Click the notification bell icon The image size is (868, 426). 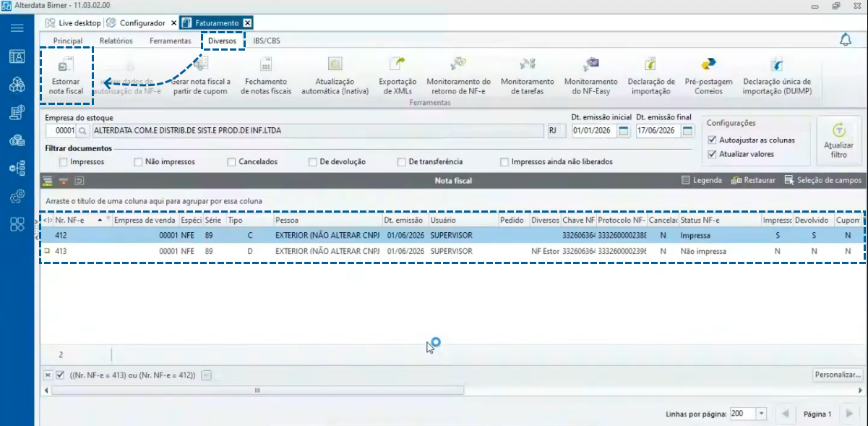846,40
